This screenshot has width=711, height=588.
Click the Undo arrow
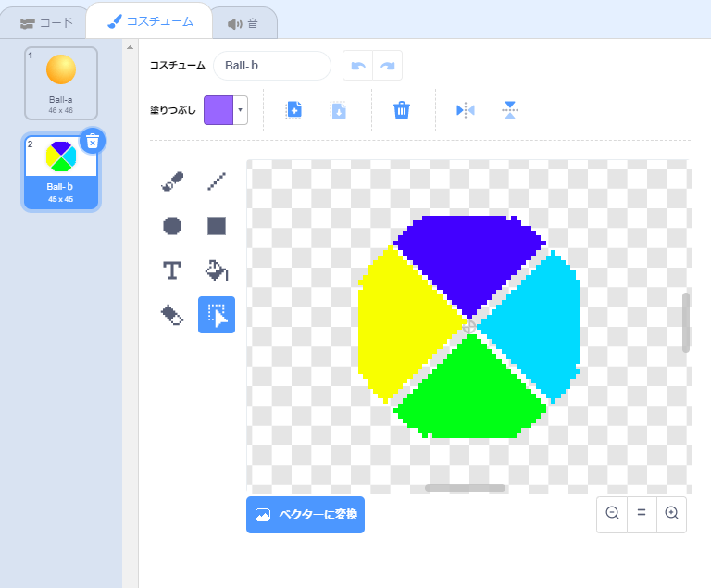tap(358, 66)
